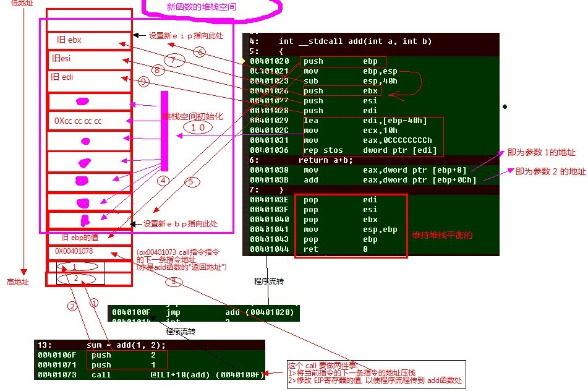
Task: Click the 'add函数的"返回地址"' note text
Action: click(x=182, y=267)
